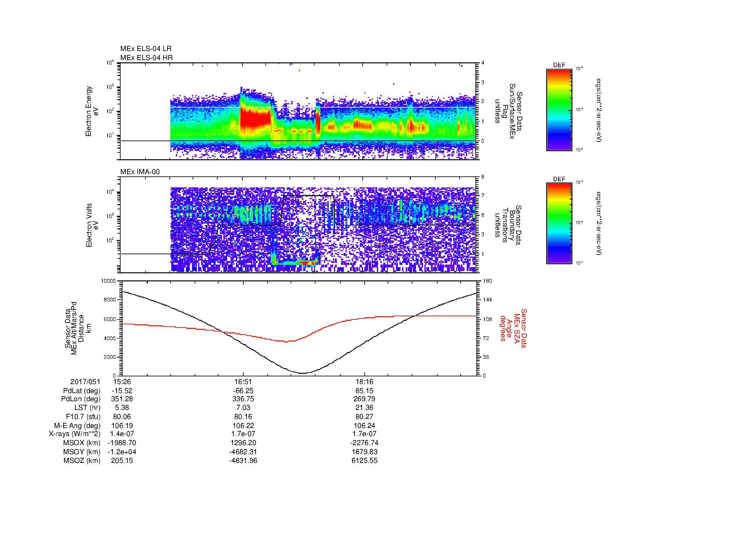Click the MSOZ value '6125.55'
The height and width of the screenshot is (534, 756).
pyautogui.click(x=365, y=461)
